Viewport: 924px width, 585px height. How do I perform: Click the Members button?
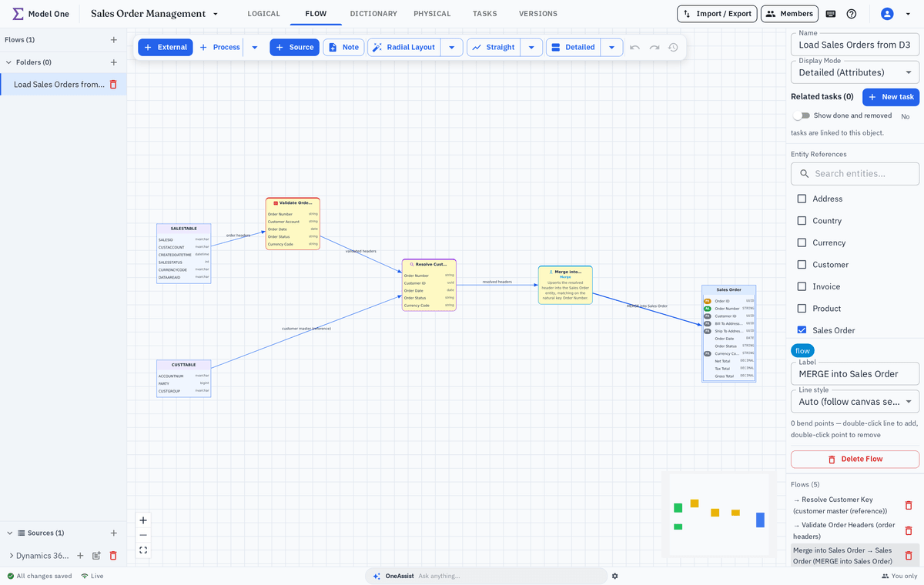tap(789, 14)
